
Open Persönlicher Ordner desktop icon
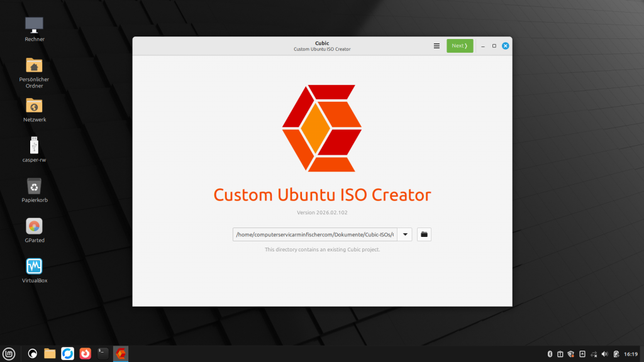pyautogui.click(x=34, y=73)
